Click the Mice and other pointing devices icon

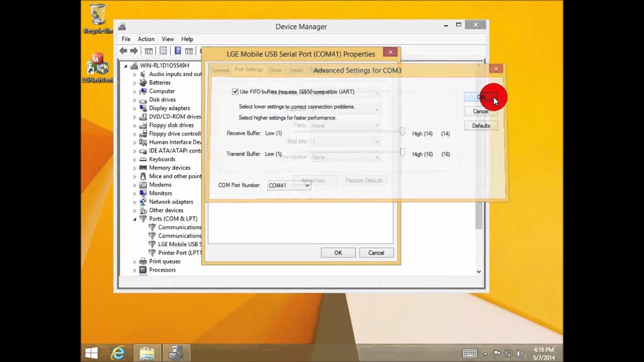tap(143, 176)
